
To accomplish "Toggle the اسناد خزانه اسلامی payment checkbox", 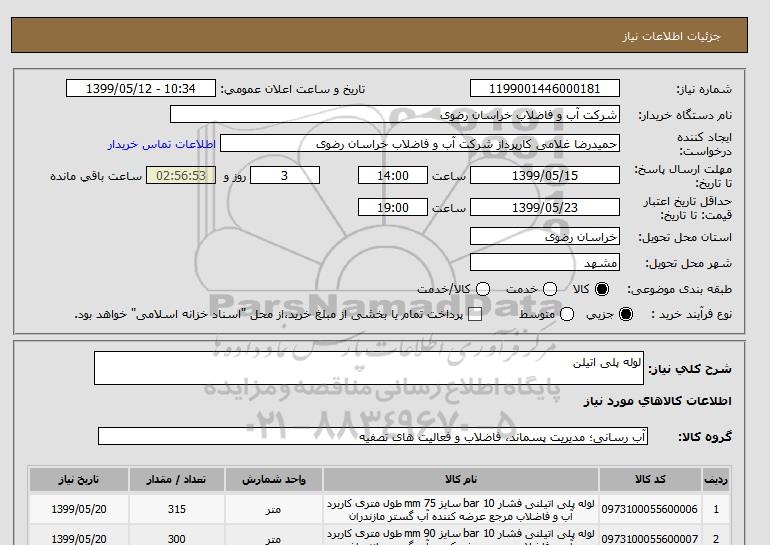I will 475,315.
